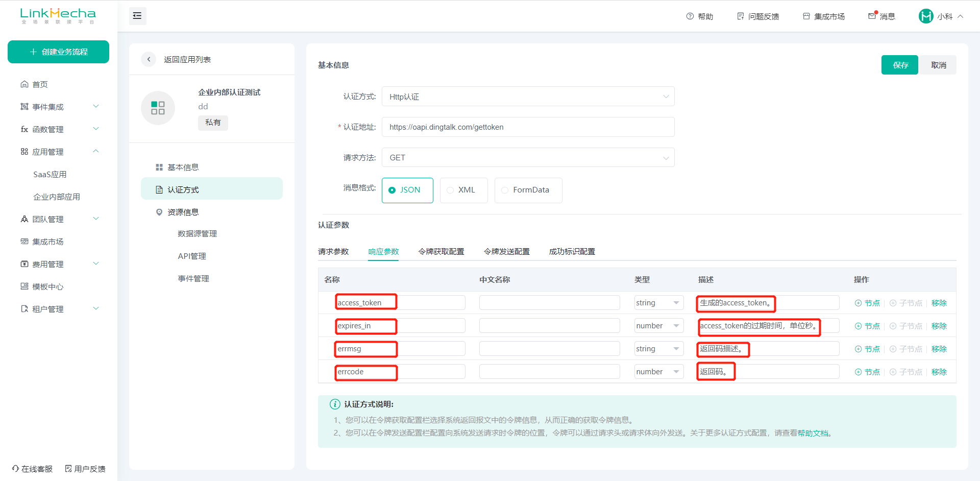Image resolution: width=980 pixels, height=481 pixels.
Task: Click the integration market icon in the top bar
Action: click(806, 16)
